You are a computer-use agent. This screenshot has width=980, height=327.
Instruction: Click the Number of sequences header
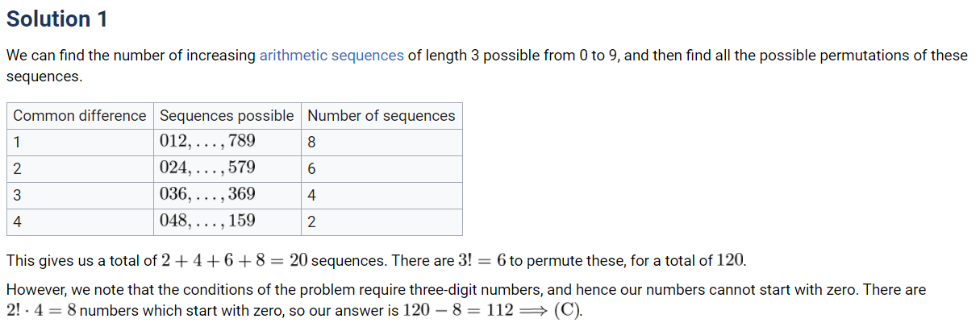382,116
